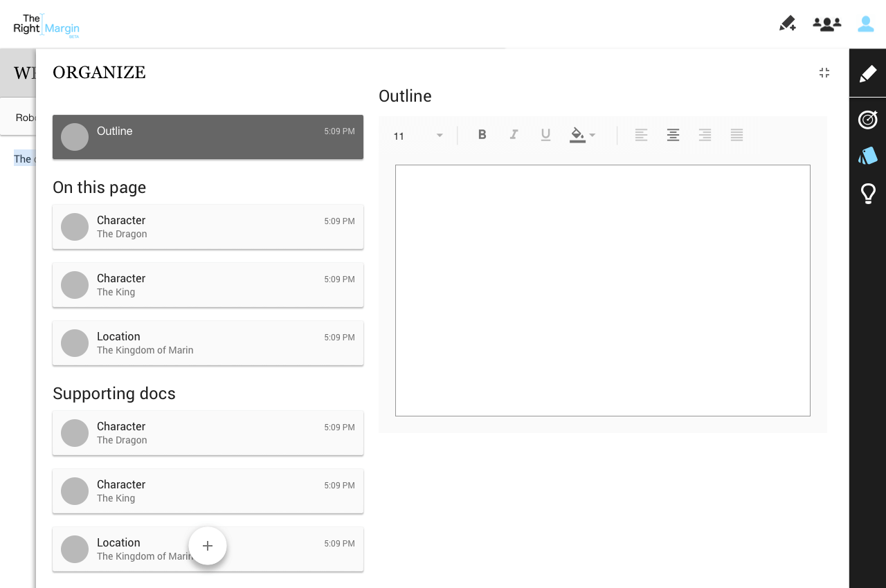Click the round plus add button

click(x=208, y=546)
